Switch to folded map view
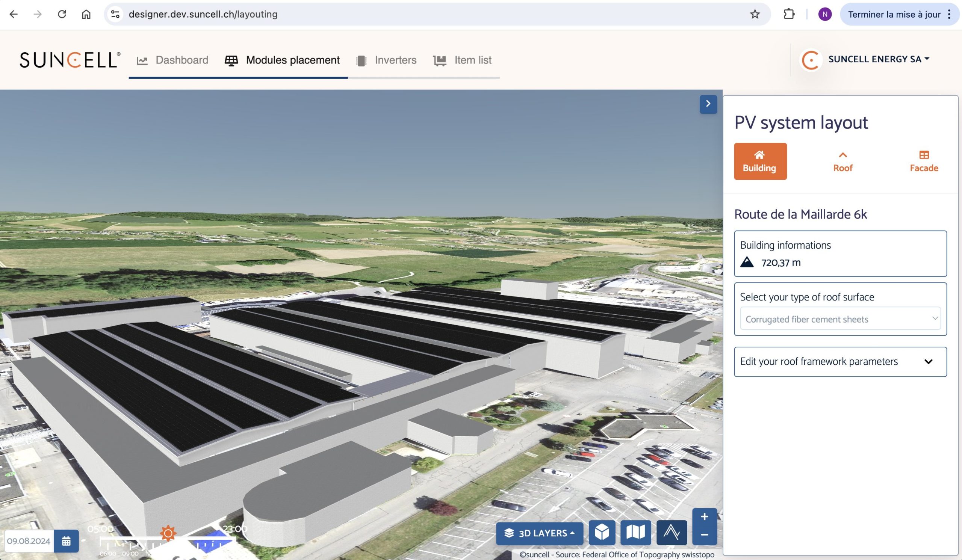 click(x=635, y=532)
